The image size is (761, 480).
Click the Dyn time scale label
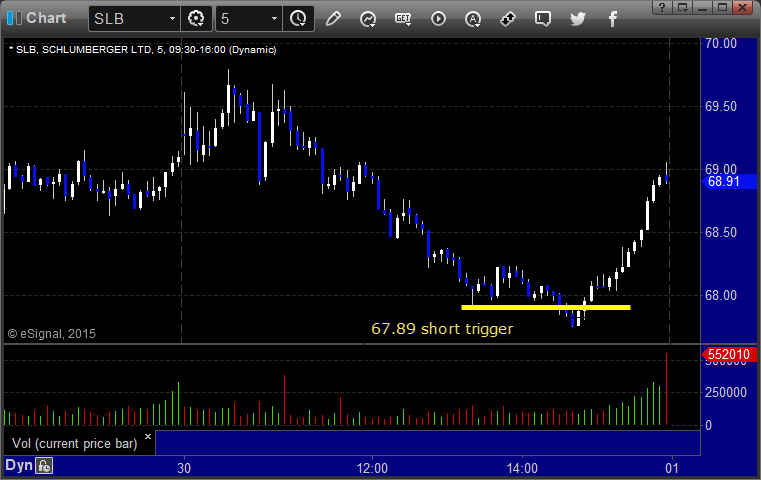tap(19, 465)
